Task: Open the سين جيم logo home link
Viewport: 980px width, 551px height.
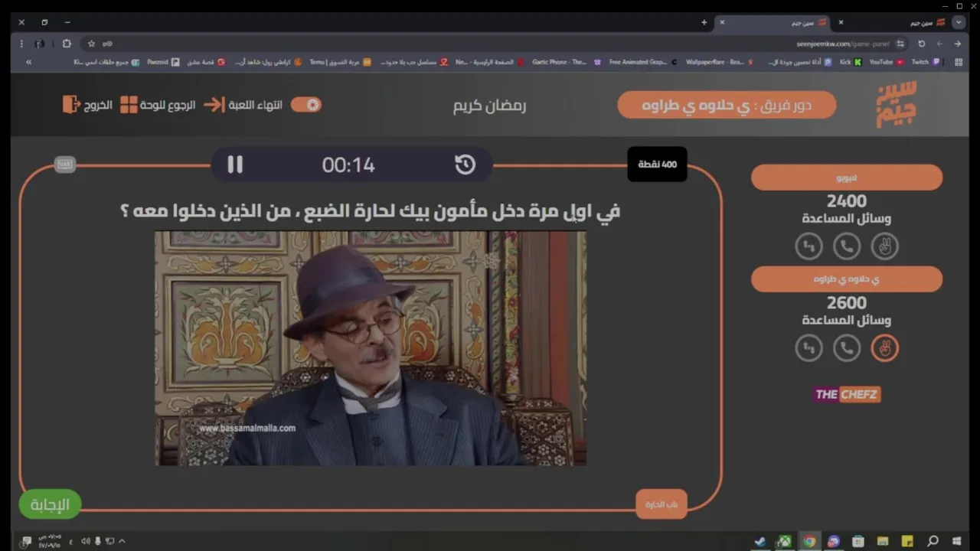Action: [896, 104]
